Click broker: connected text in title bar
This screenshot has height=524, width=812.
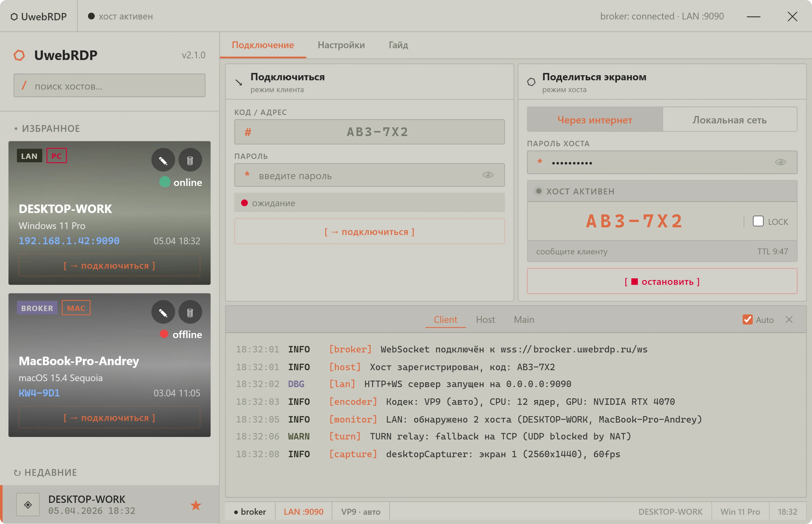pos(637,16)
